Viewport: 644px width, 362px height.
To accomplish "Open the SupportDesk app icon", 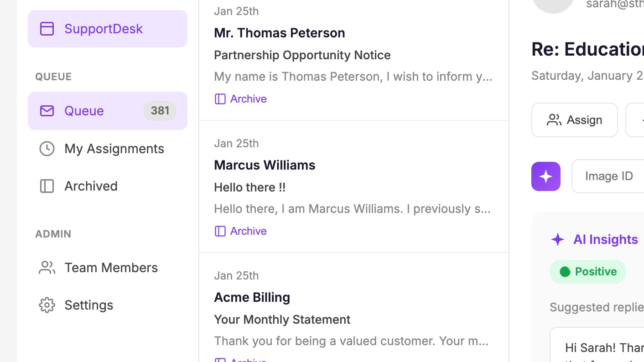I will (x=47, y=28).
